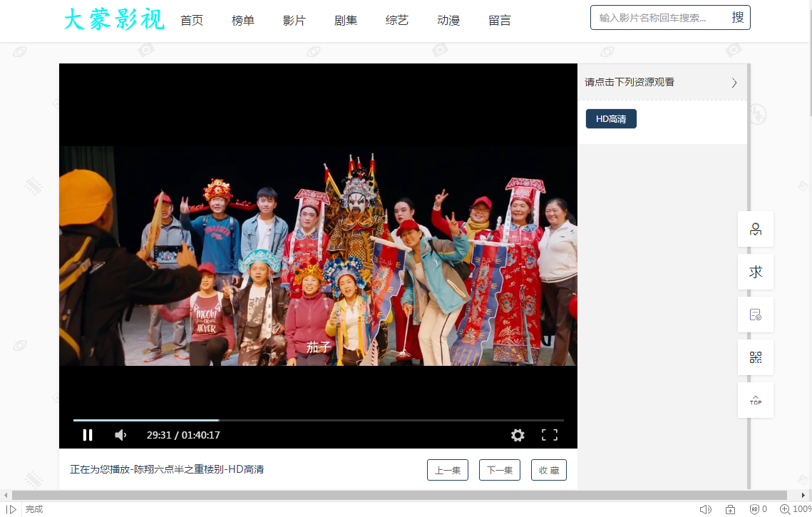Click the horizontal page scrollbar

click(399, 495)
